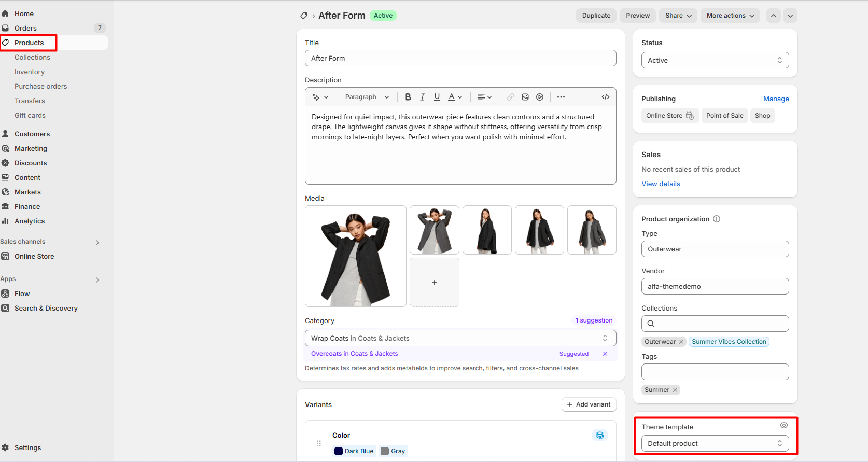This screenshot has width=868, height=462.
Task: Click the Add variant button
Action: (x=589, y=404)
